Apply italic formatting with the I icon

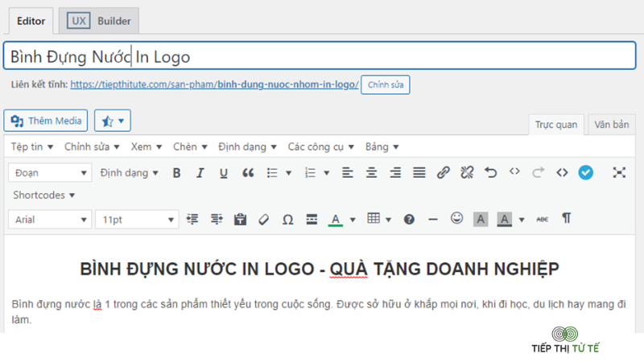(200, 173)
